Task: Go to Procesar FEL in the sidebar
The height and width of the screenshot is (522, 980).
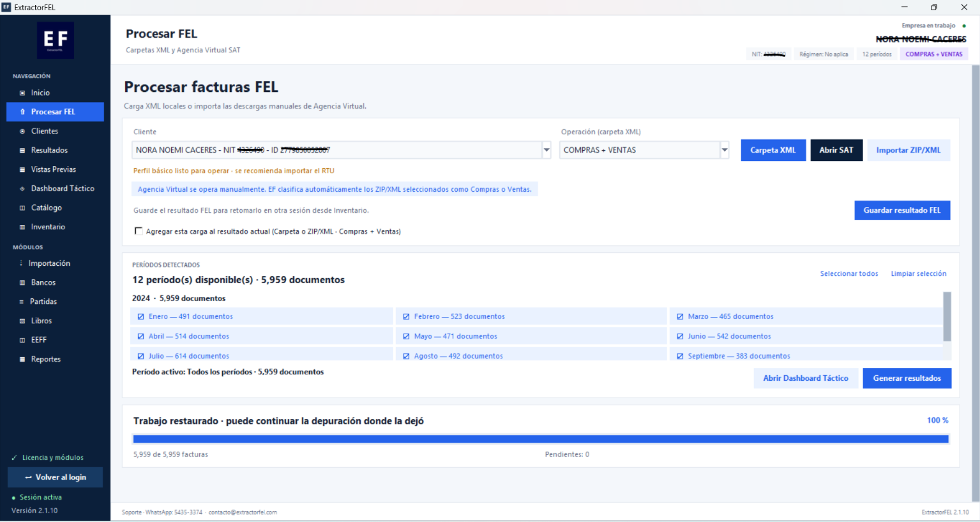Action: tap(55, 112)
